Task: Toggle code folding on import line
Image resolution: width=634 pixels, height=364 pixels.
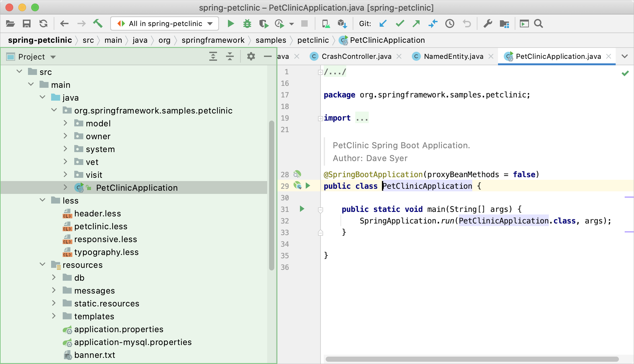Action: click(320, 118)
